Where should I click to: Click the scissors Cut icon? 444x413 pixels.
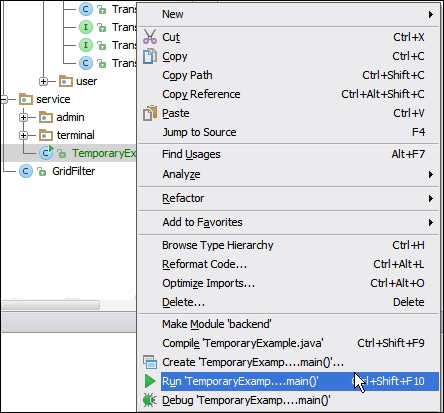tap(150, 37)
